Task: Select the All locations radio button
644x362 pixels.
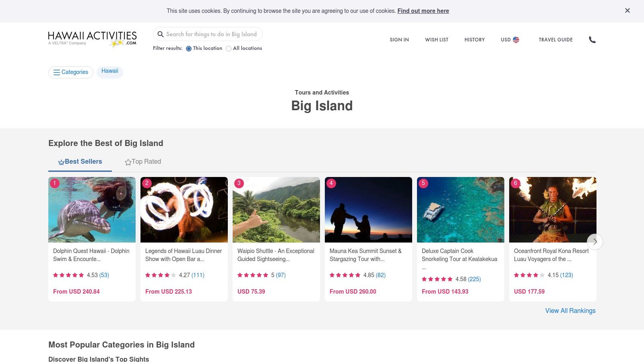Action: point(229,49)
